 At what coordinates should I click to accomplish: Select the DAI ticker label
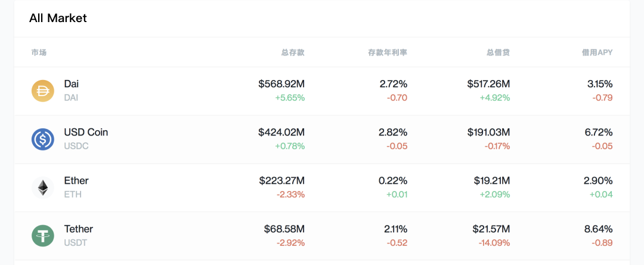pyautogui.click(x=71, y=98)
